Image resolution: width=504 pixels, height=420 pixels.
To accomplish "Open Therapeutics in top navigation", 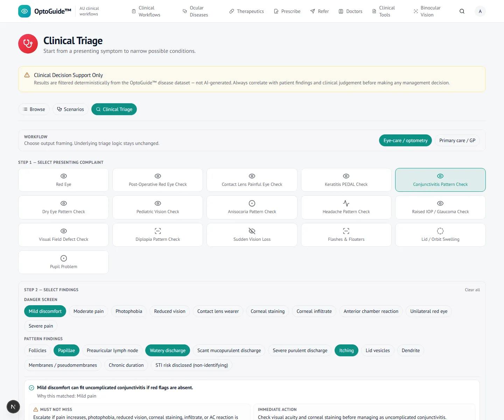I will coord(246,11).
